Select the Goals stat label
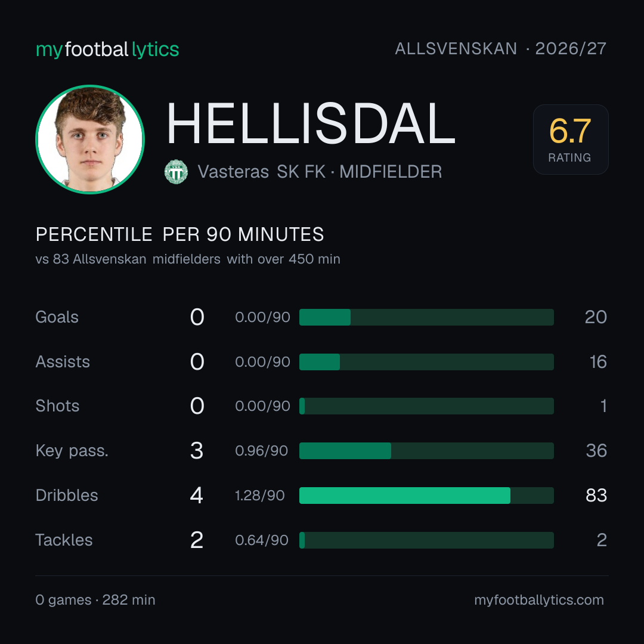The image size is (644, 644). [57, 317]
